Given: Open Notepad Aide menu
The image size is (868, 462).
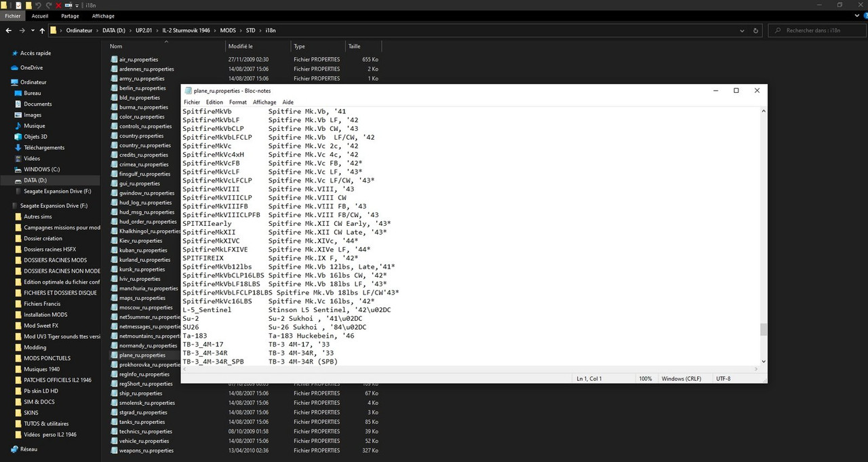Looking at the screenshot, I should tap(288, 102).
